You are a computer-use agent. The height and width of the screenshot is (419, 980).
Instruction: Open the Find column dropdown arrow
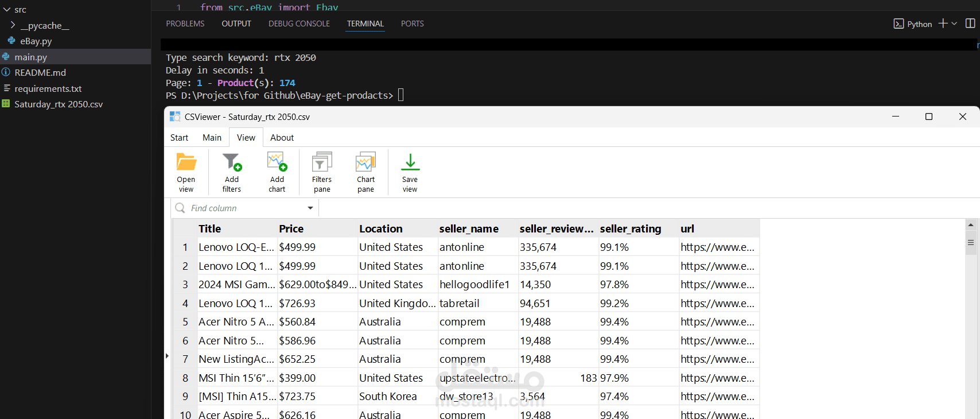coord(310,208)
